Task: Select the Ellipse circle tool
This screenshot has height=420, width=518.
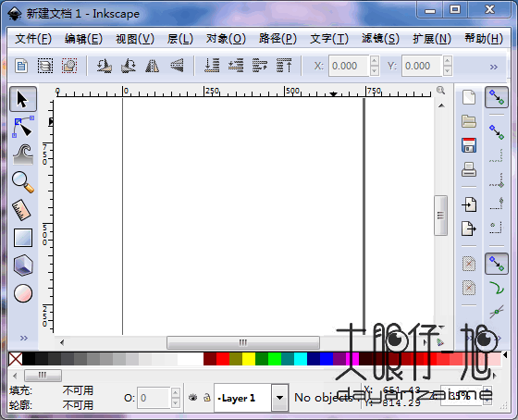Action: [x=23, y=293]
